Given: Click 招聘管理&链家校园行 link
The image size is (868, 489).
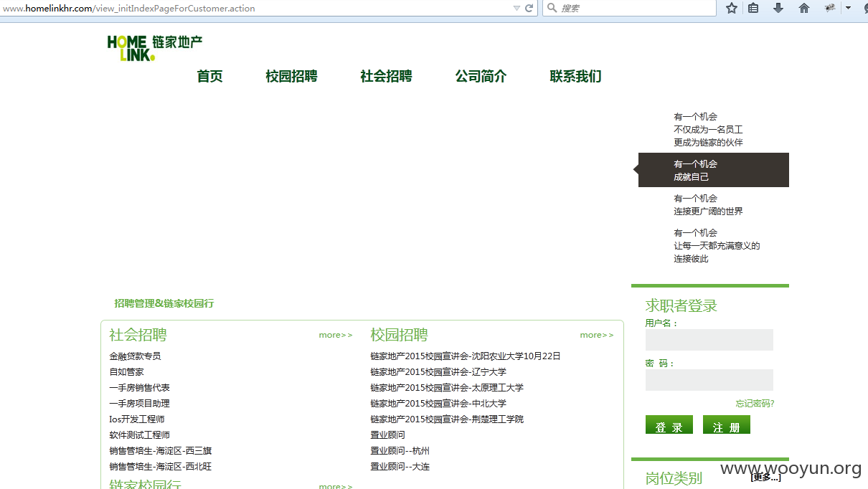Looking at the screenshot, I should (x=164, y=303).
